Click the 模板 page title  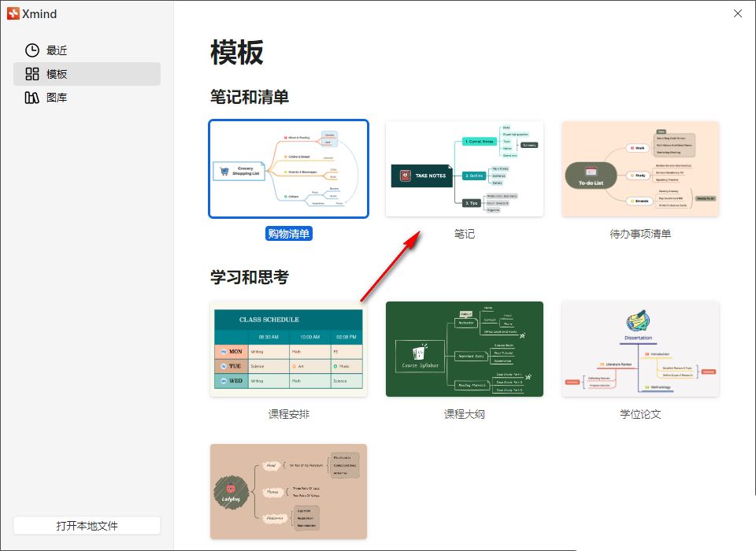(237, 52)
